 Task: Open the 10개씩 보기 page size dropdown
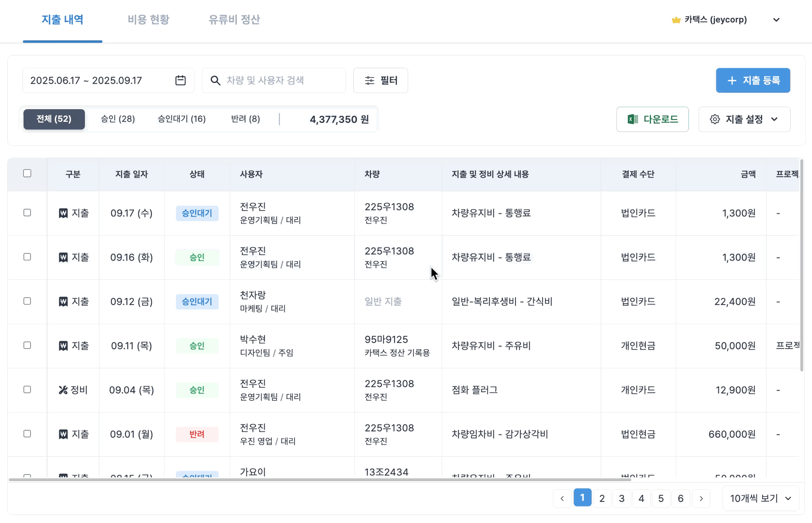[761, 499]
